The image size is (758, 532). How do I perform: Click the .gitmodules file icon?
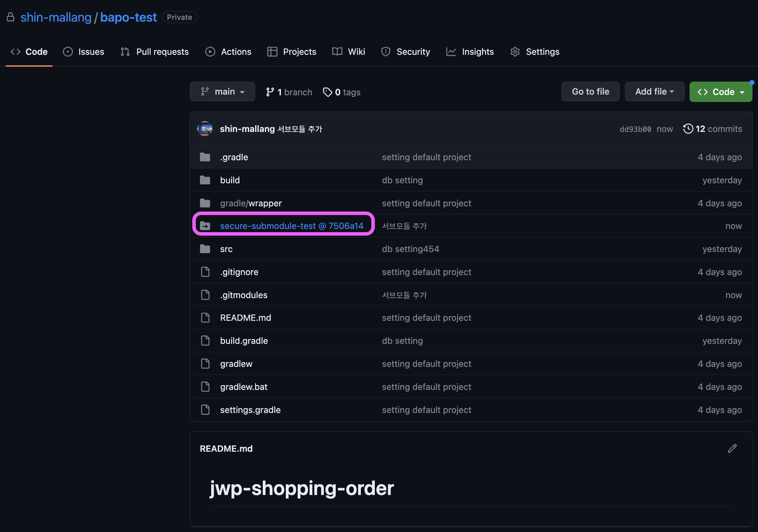pyautogui.click(x=205, y=295)
